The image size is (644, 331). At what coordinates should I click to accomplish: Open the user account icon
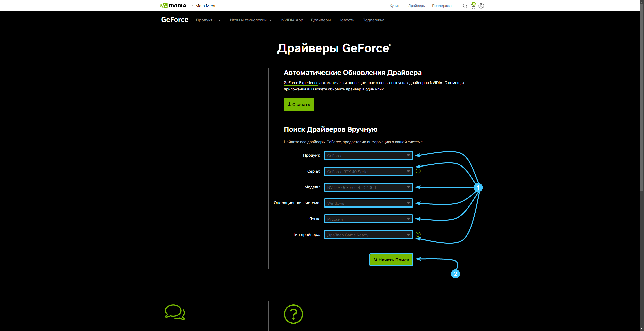481,6
